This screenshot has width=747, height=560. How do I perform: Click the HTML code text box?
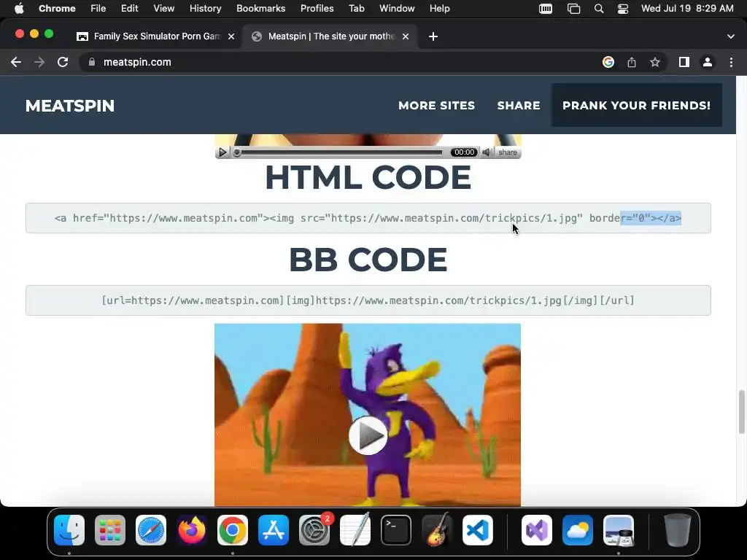click(x=368, y=218)
